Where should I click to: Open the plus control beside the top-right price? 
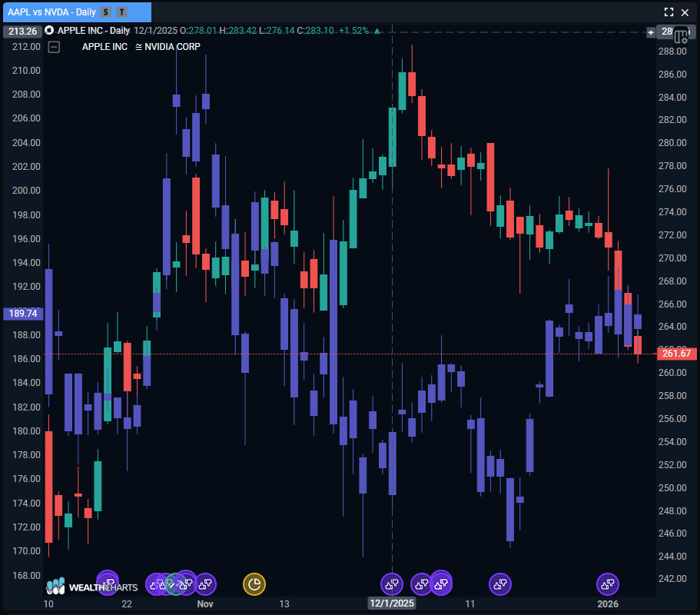pyautogui.click(x=650, y=32)
